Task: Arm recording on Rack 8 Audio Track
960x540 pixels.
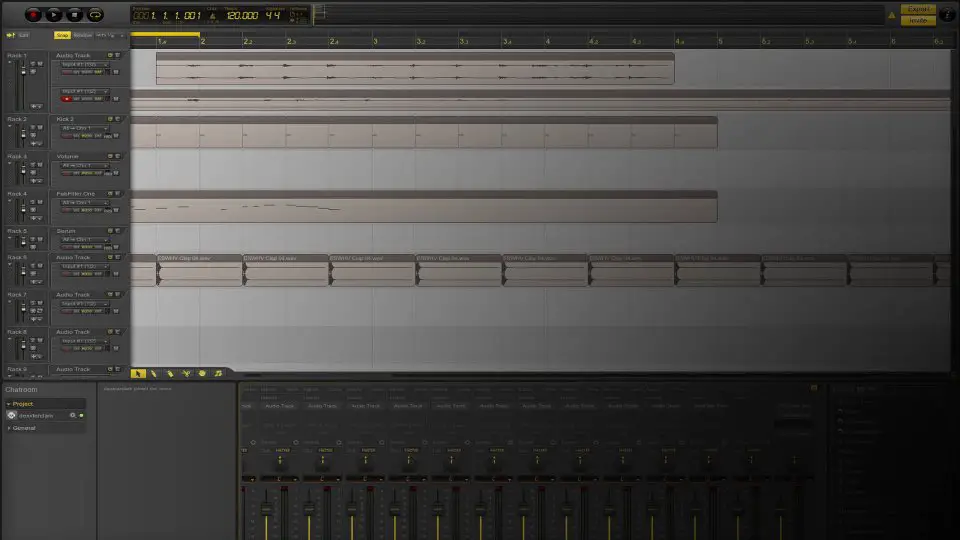Action: pyautogui.click(x=66, y=348)
